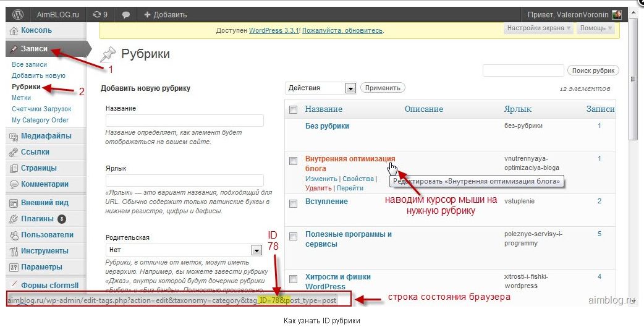Click post count 5 for Полезные программы

point(600,234)
